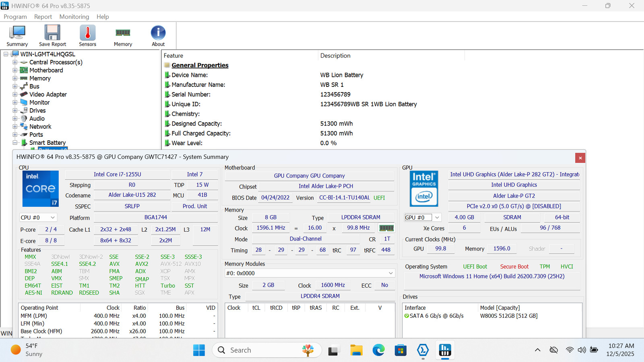Select the Smart Battery tree entry
The height and width of the screenshot is (362, 644).
(x=47, y=143)
